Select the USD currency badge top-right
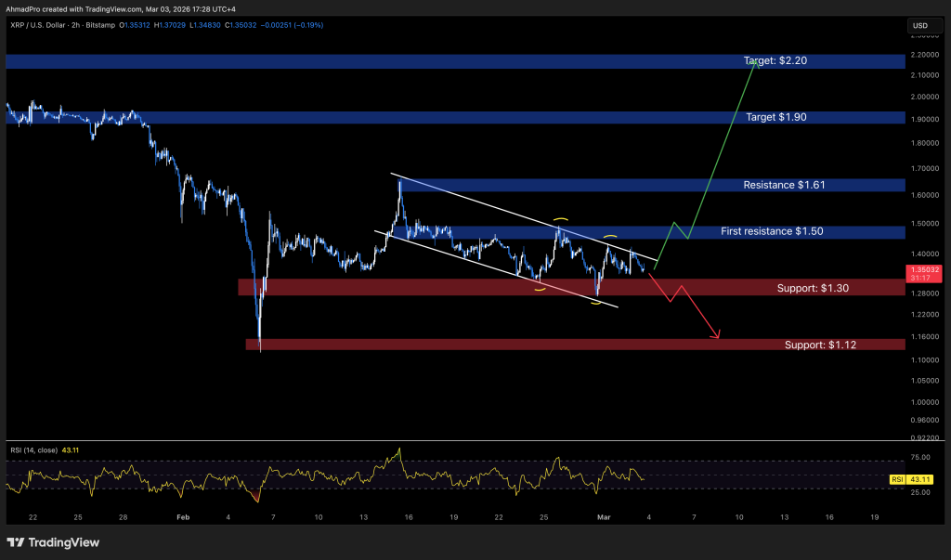Viewport: 951px width, 560px height. pos(922,26)
